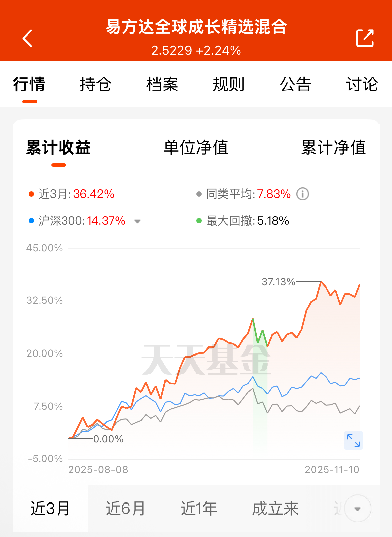Switch to the 档案 tab
This screenshot has height=537, width=392.
(162, 84)
